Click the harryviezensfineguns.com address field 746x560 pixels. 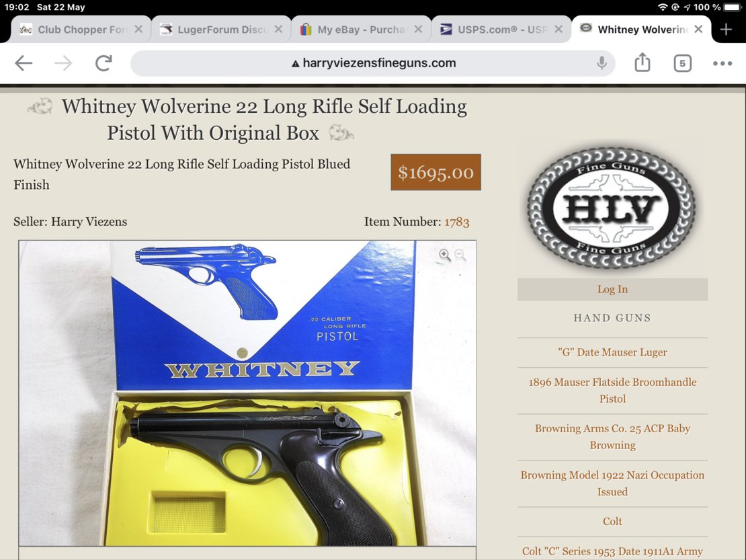click(372, 63)
